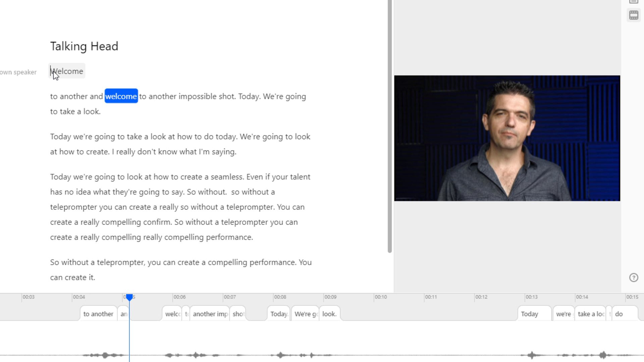644x362 pixels.
Task: Click the 'take a loc' timeline word block
Action: 591,314
